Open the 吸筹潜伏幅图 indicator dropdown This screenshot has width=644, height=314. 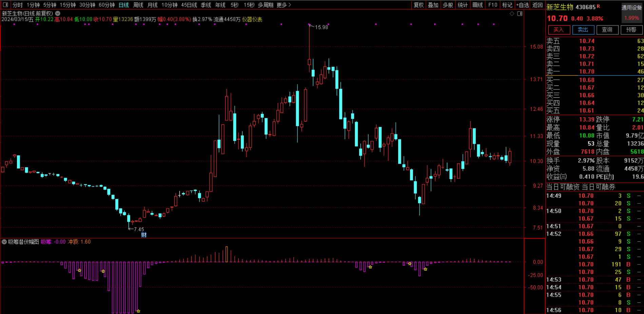click(x=4, y=242)
